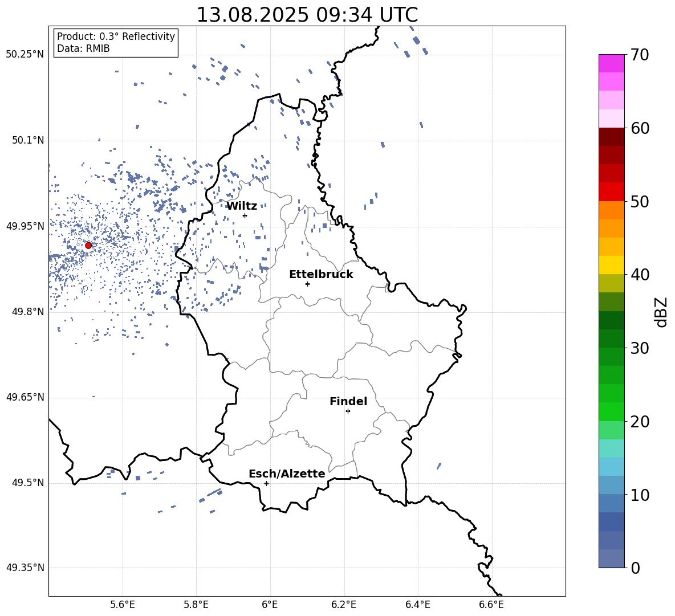
Task: Click the 49.5°N latitude label
Action: [x=28, y=483]
